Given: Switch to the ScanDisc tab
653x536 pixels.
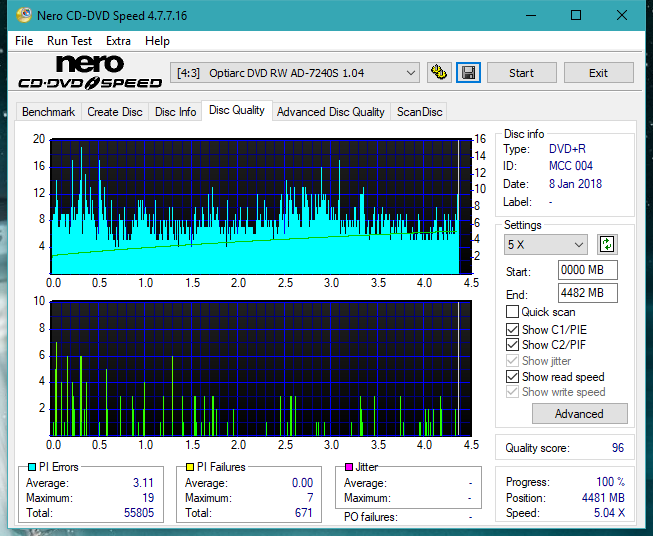Looking at the screenshot, I should [419, 112].
